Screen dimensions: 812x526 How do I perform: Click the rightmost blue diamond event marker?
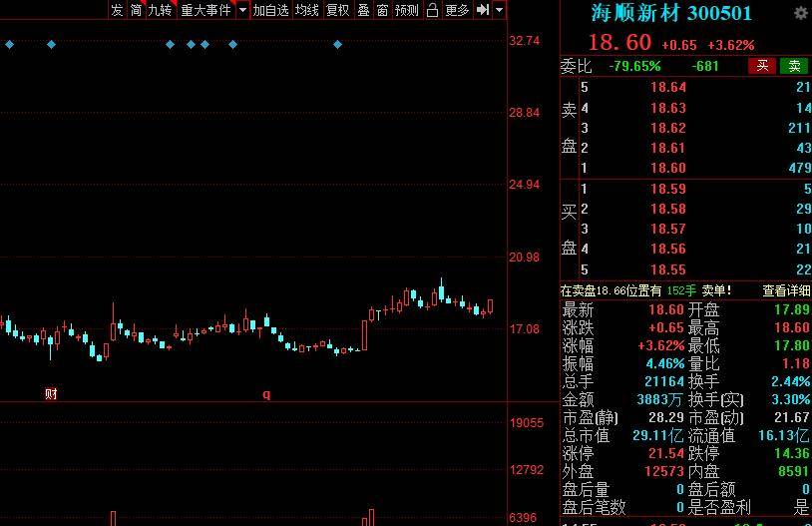pyautogui.click(x=337, y=45)
